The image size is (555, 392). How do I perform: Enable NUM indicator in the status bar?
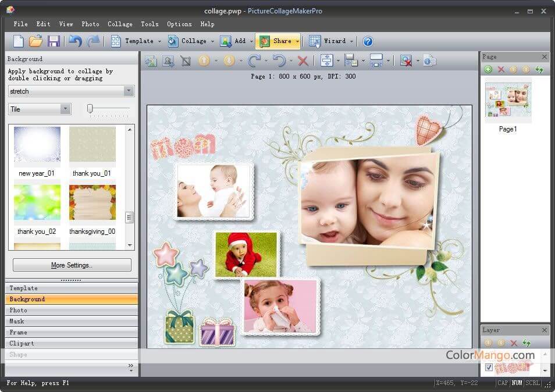click(516, 383)
